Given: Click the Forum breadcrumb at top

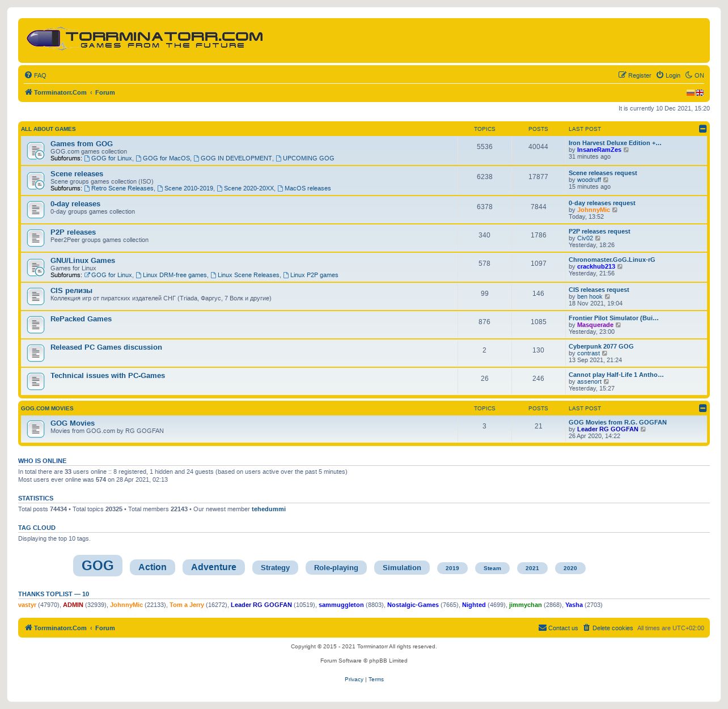Looking at the screenshot, I should coord(105,92).
